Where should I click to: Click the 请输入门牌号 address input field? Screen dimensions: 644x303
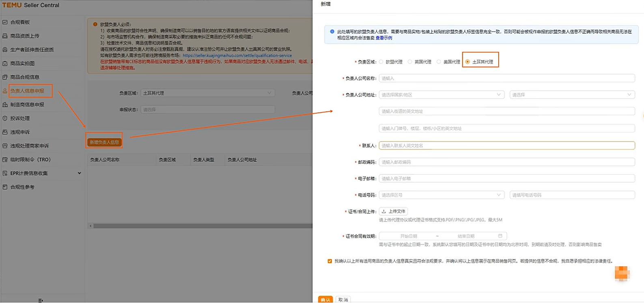[x=506, y=128]
